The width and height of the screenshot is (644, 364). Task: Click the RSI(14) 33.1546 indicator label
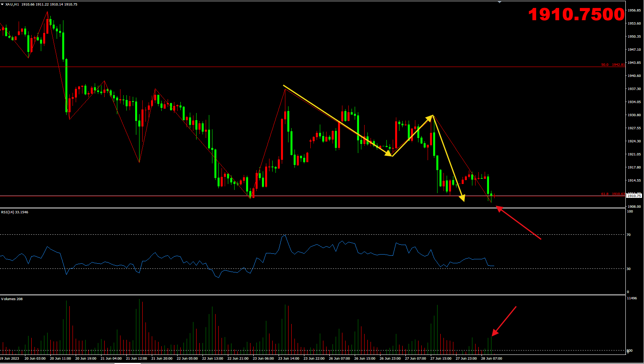click(x=15, y=212)
